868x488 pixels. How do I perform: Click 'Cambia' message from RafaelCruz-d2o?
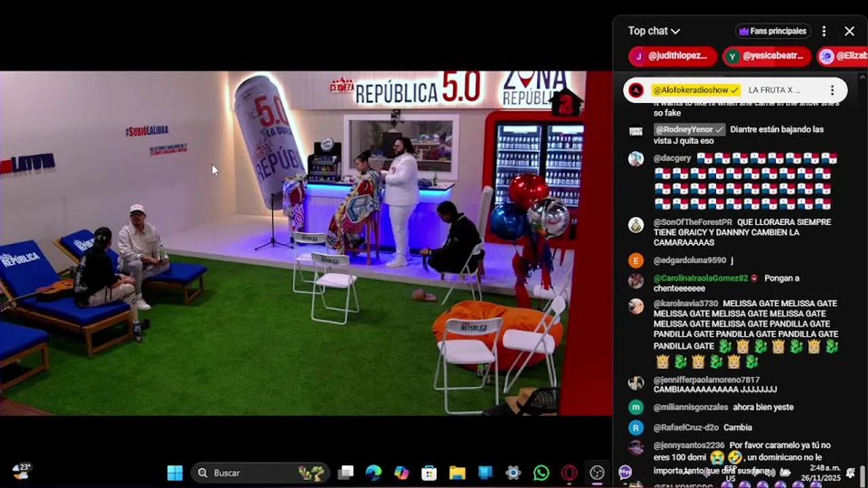click(738, 428)
